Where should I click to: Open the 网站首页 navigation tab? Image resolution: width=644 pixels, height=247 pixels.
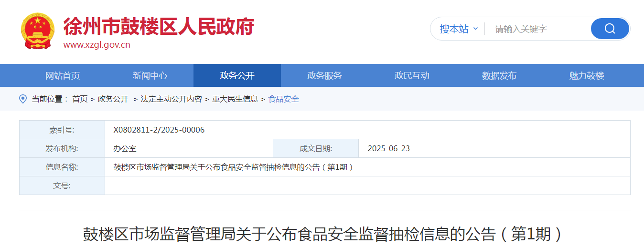(63, 75)
